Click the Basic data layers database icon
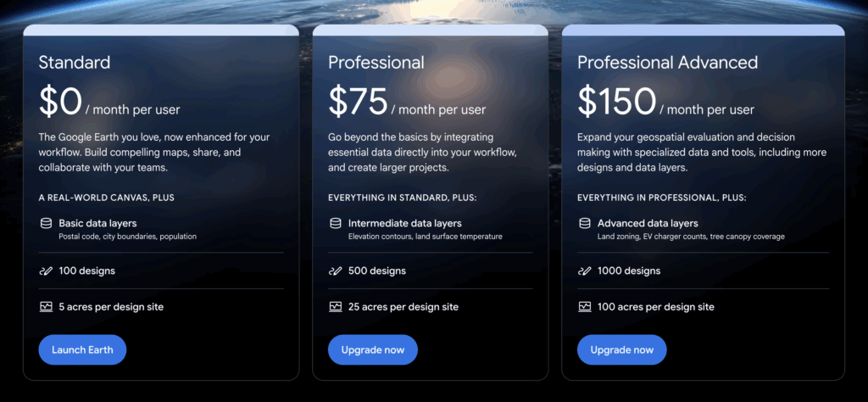Viewport: 868px width, 402px height. point(46,223)
